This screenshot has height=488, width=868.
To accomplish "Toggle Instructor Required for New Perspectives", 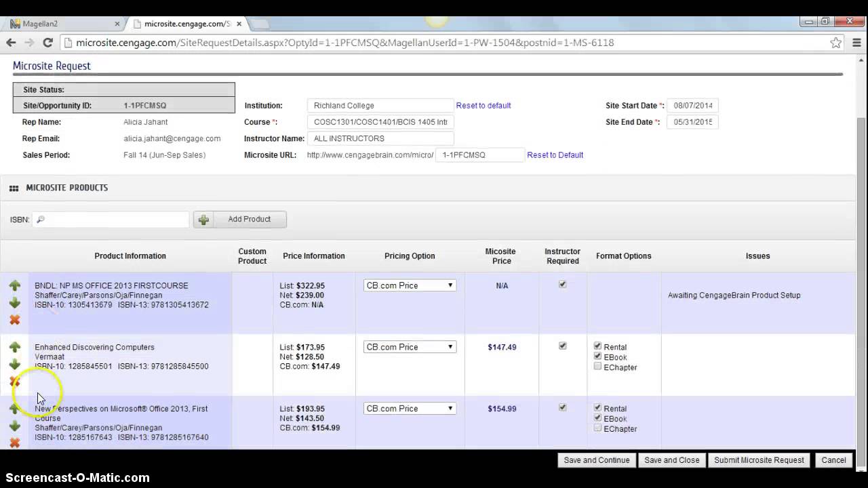I will pyautogui.click(x=562, y=408).
